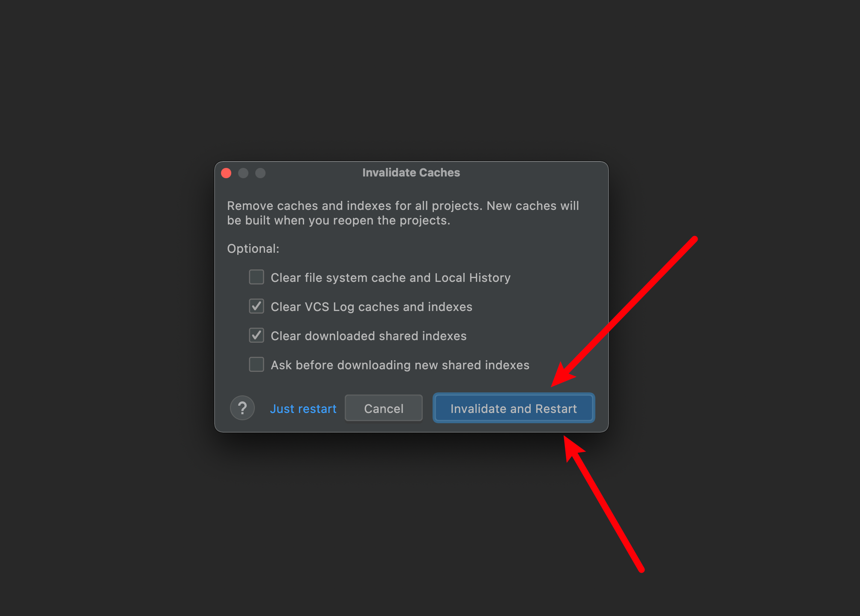Screen dimensions: 860x616
Task: Cancel the cache invalidation dialog
Action: coord(384,408)
